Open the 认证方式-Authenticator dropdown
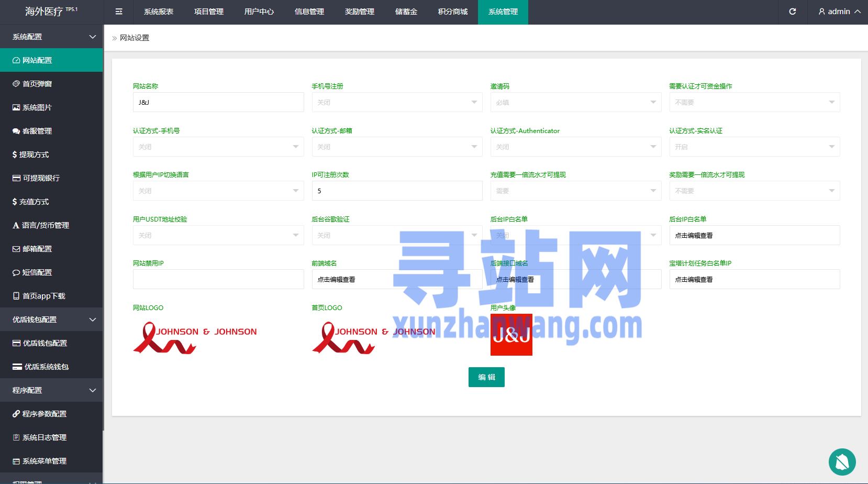Viewport: 868px width, 484px height. [576, 147]
